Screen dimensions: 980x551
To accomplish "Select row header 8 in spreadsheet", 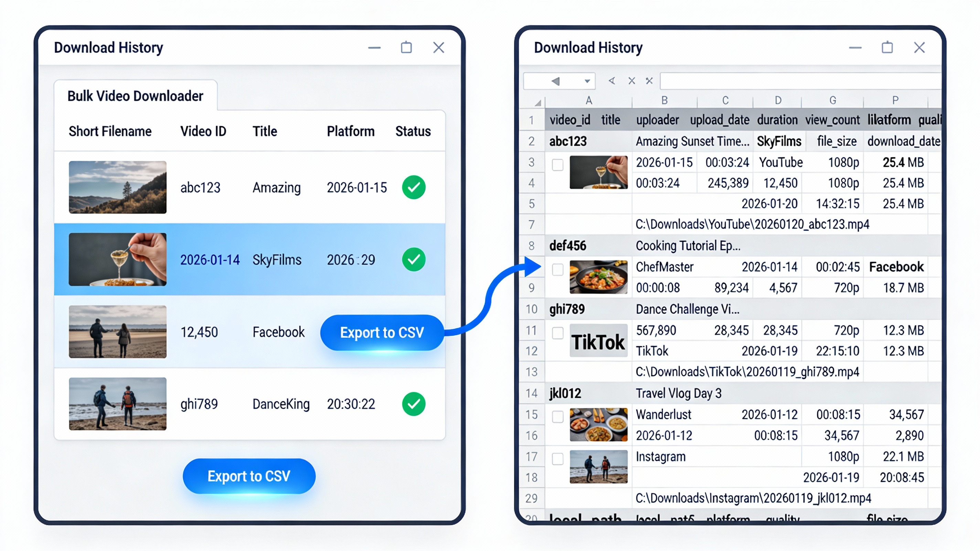I will coord(532,246).
